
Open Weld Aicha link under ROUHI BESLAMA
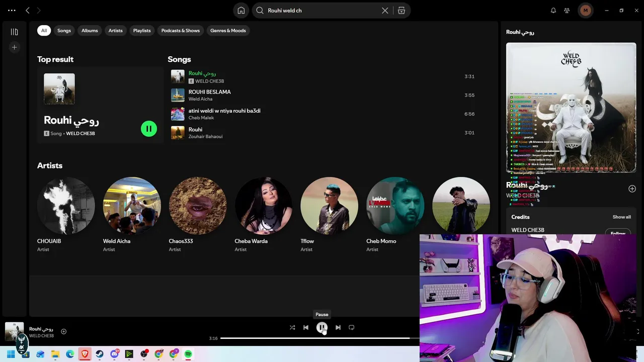200,99
